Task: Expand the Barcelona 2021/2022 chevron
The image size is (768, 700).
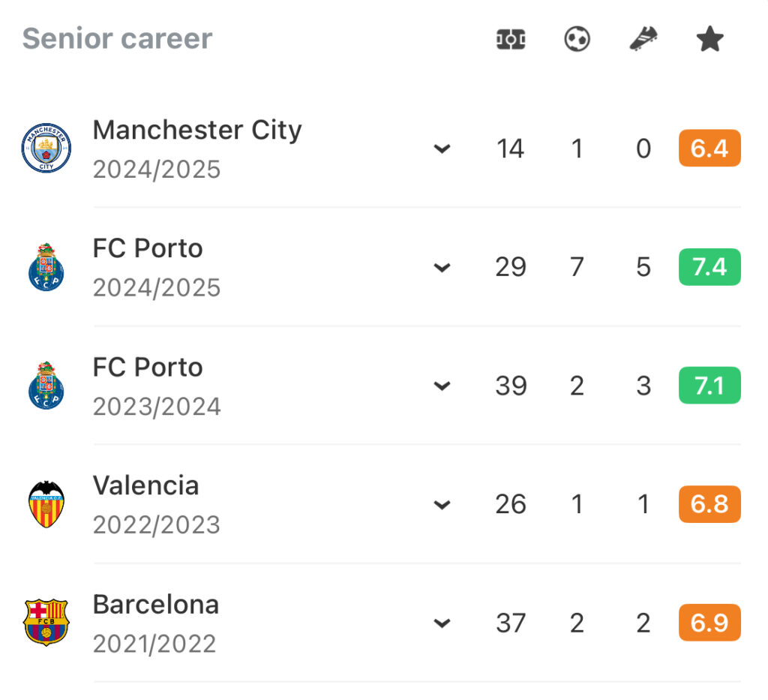Action: click(x=442, y=623)
